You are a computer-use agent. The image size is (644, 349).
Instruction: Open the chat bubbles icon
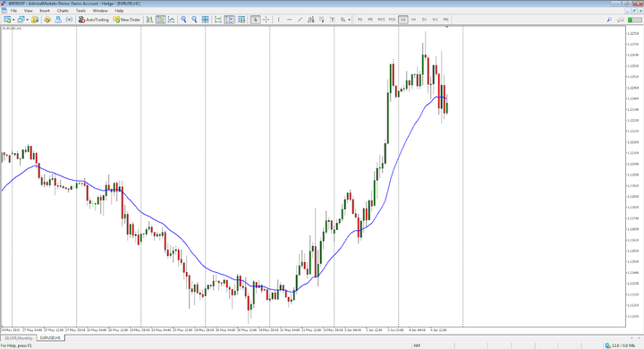[x=621, y=20]
